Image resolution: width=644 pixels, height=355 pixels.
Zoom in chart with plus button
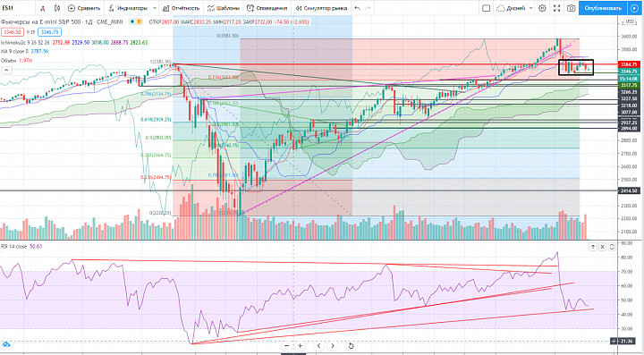click(301, 345)
